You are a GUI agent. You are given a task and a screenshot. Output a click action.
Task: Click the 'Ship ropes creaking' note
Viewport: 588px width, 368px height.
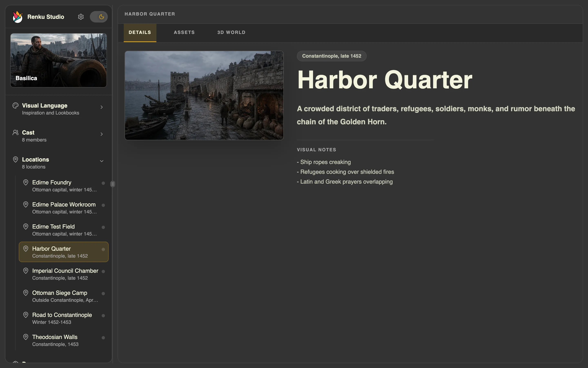(x=324, y=162)
